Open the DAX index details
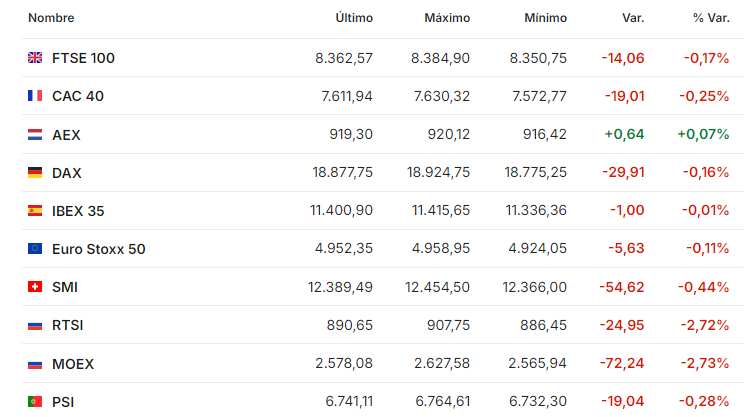Viewport: 744px width, 417px height. [66, 173]
